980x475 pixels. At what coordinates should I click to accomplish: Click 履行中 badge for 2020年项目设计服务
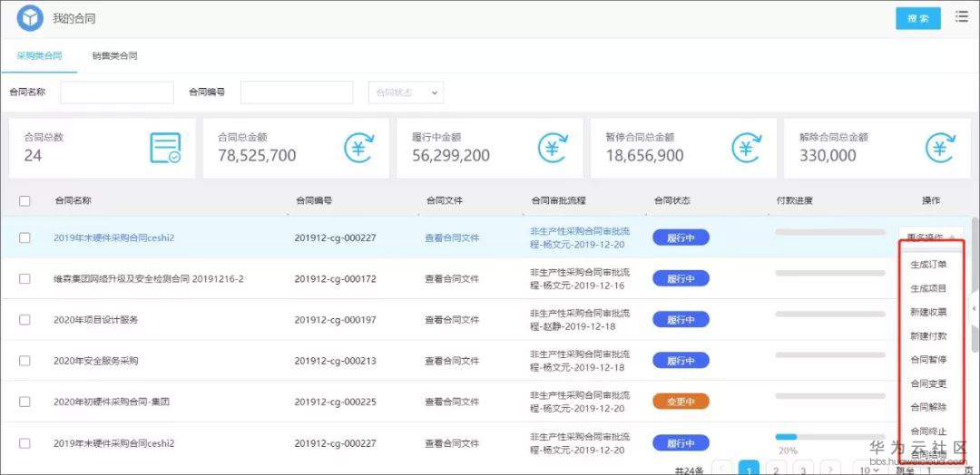pos(681,320)
